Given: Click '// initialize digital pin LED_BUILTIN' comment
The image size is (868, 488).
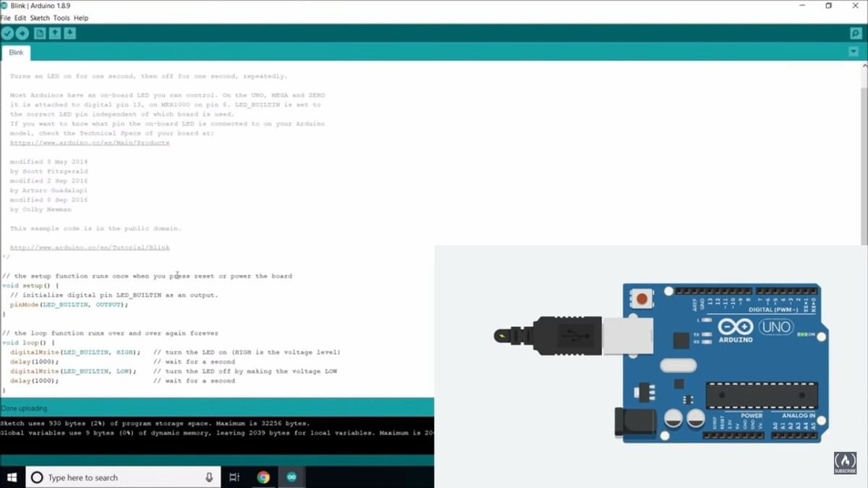Looking at the screenshot, I should pyautogui.click(x=114, y=295).
